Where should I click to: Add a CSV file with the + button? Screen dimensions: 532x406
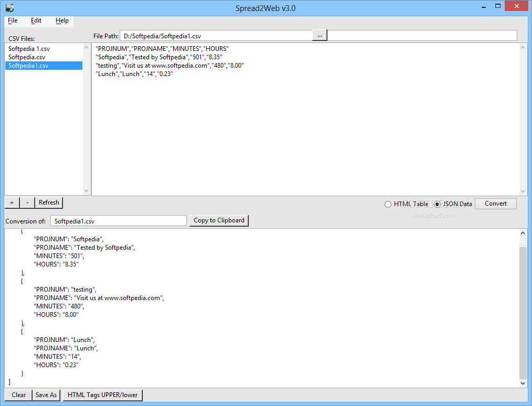coord(12,203)
